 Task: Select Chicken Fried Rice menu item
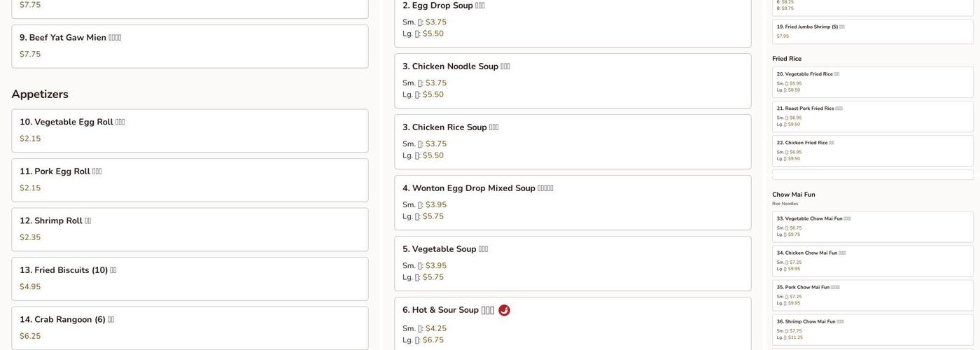pos(872,150)
